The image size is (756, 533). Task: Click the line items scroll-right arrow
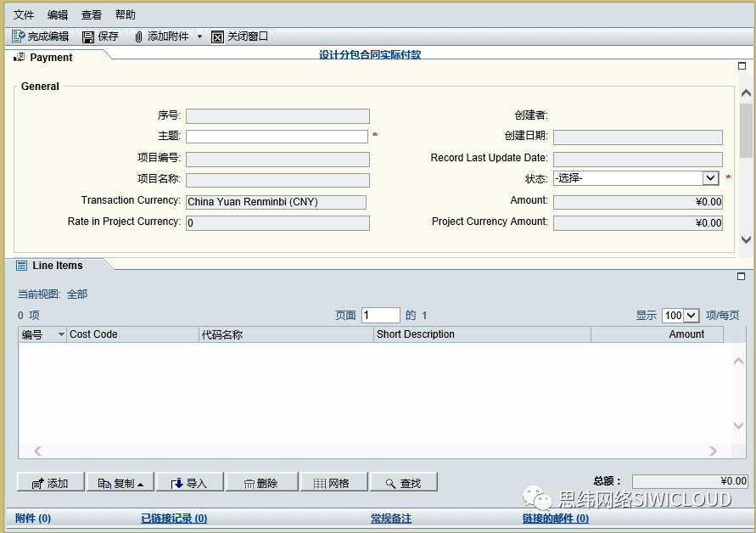point(713,451)
